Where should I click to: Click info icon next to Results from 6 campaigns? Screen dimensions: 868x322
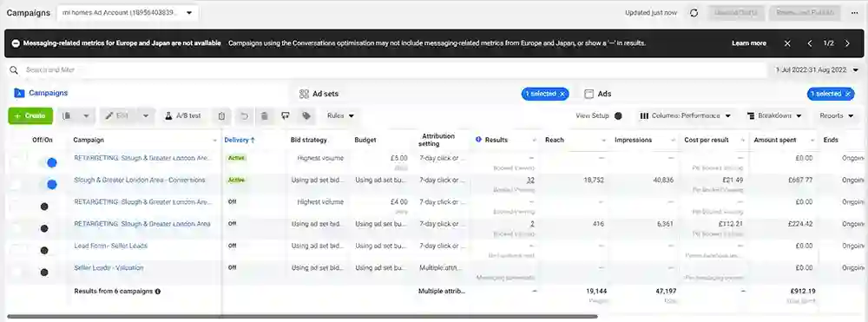[158, 291]
